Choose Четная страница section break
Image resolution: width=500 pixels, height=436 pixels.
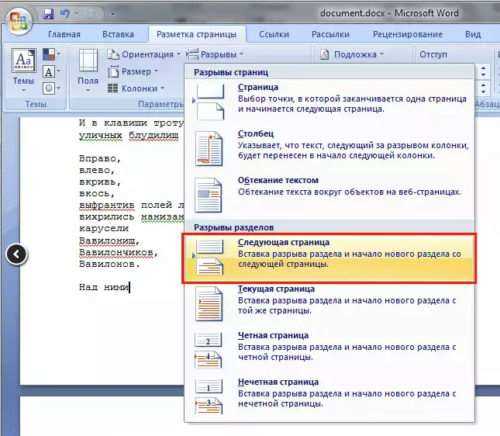coord(329,350)
